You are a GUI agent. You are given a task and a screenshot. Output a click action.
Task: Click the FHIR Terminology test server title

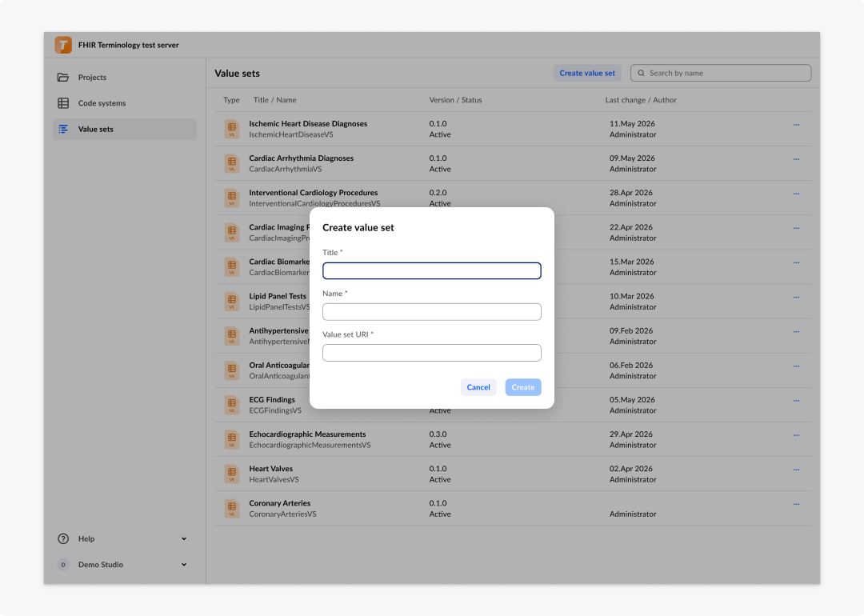(x=128, y=45)
